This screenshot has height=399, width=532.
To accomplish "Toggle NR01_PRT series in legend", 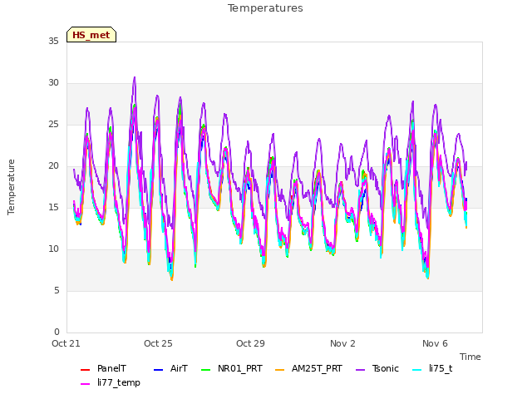I will click(232, 369).
